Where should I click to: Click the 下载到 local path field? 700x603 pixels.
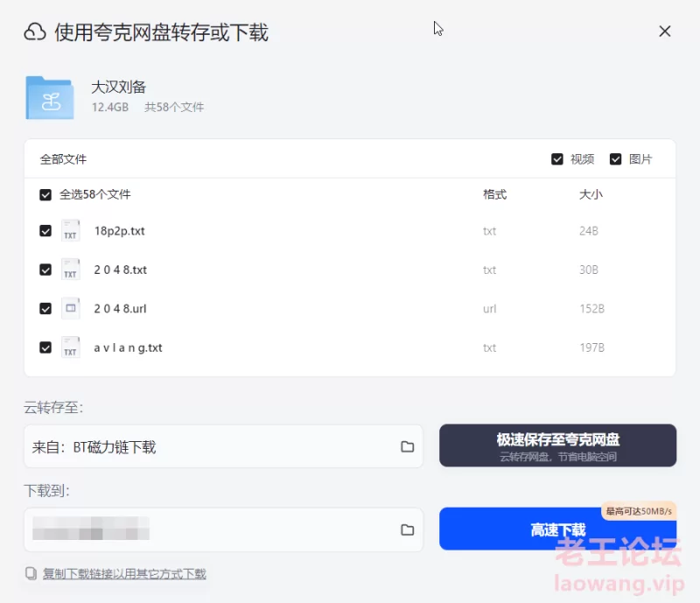click(223, 529)
